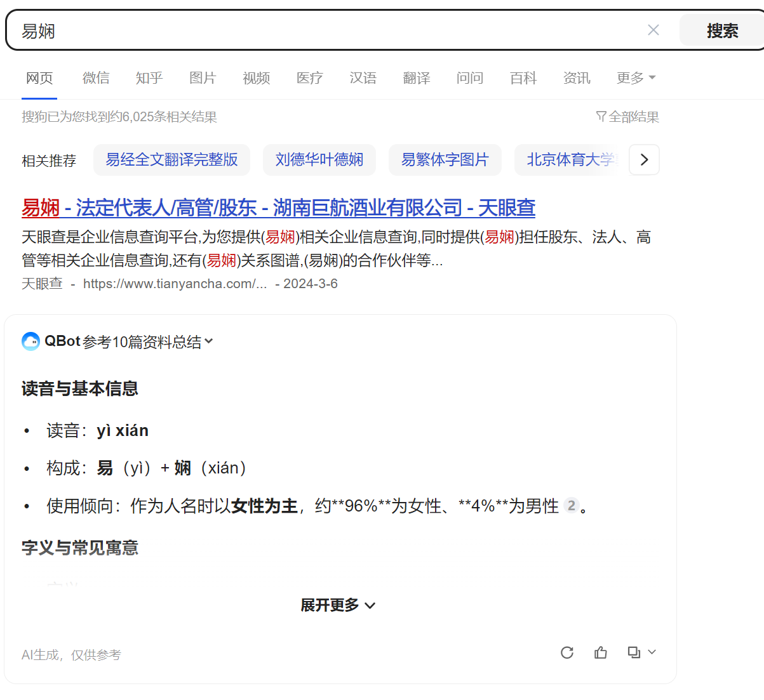Go to the 资讯 tab
This screenshot has height=700, width=764.
pyautogui.click(x=577, y=78)
